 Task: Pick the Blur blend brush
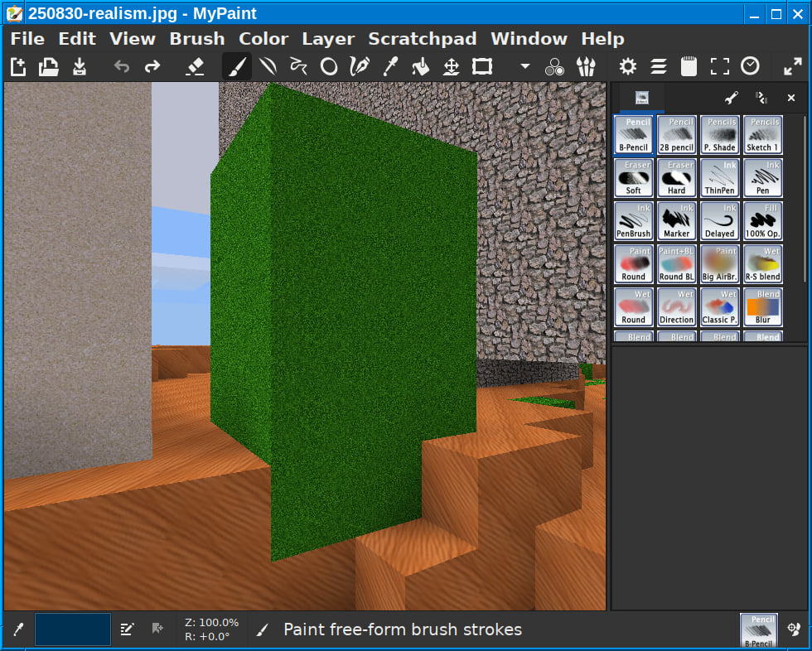point(762,307)
